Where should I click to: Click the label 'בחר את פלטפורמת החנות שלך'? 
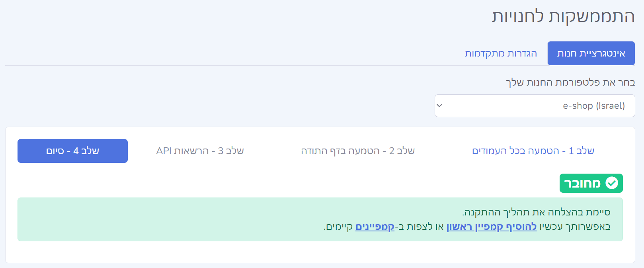point(570,82)
